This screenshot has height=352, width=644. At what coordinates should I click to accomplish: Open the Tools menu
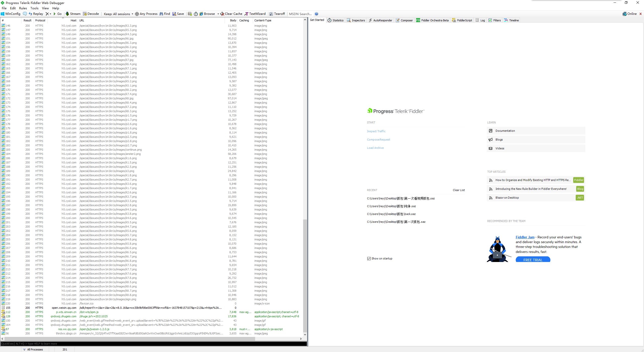pos(34,8)
